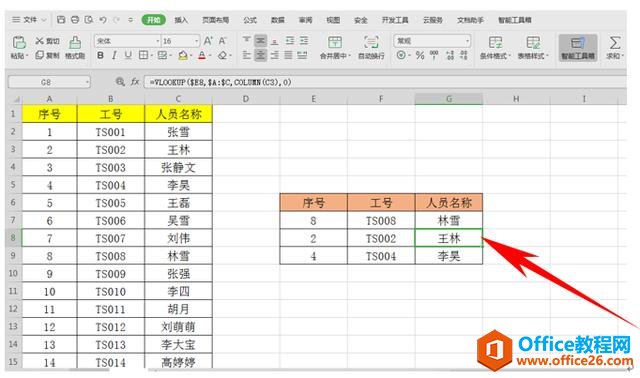Click the Merge and Center icon
640x378 pixels.
point(335,42)
